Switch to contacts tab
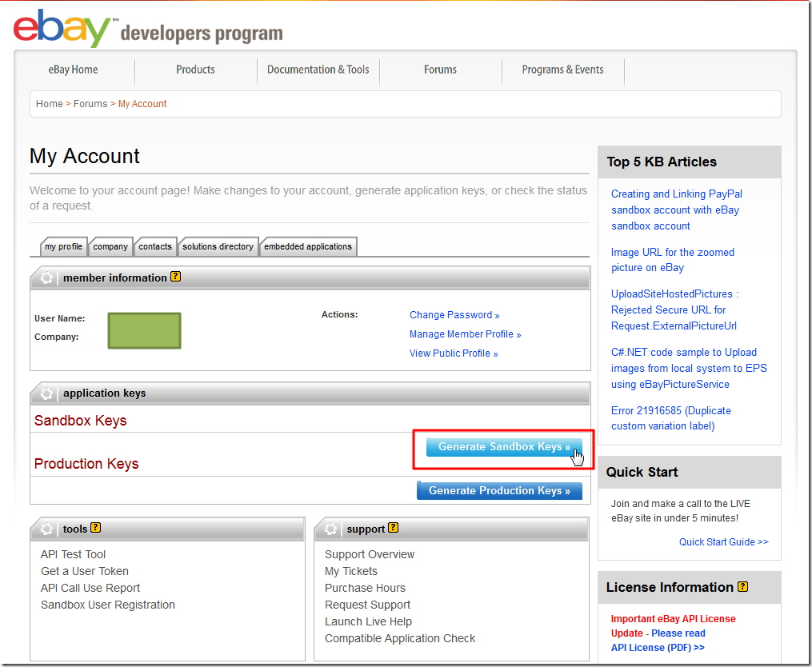The width and height of the screenshot is (812, 667). click(155, 246)
